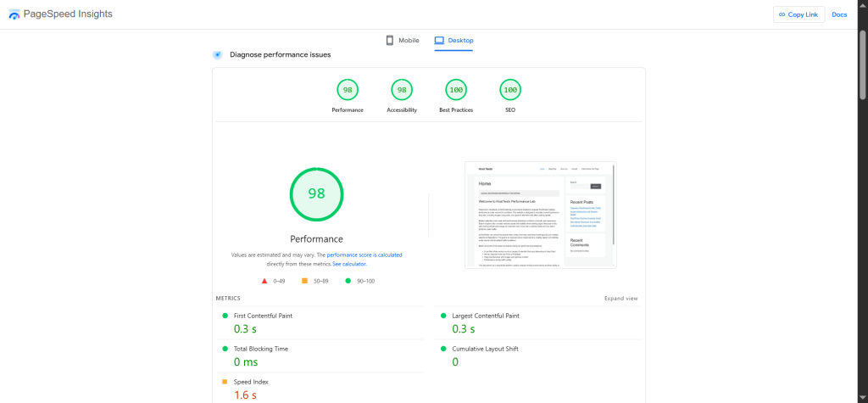This screenshot has width=868, height=403.
Task: Click the large Performance 98 circle
Action: pyautogui.click(x=316, y=193)
